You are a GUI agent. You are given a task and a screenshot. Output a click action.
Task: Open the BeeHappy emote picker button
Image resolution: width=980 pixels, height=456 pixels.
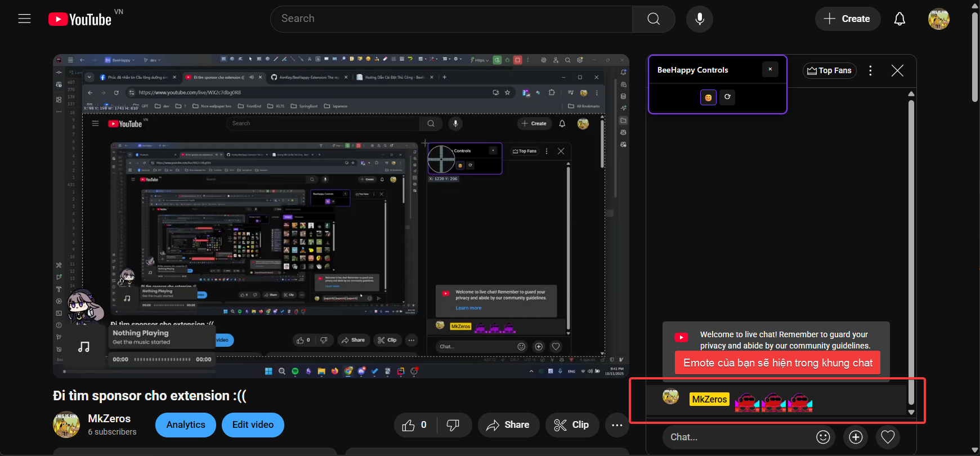tap(708, 97)
